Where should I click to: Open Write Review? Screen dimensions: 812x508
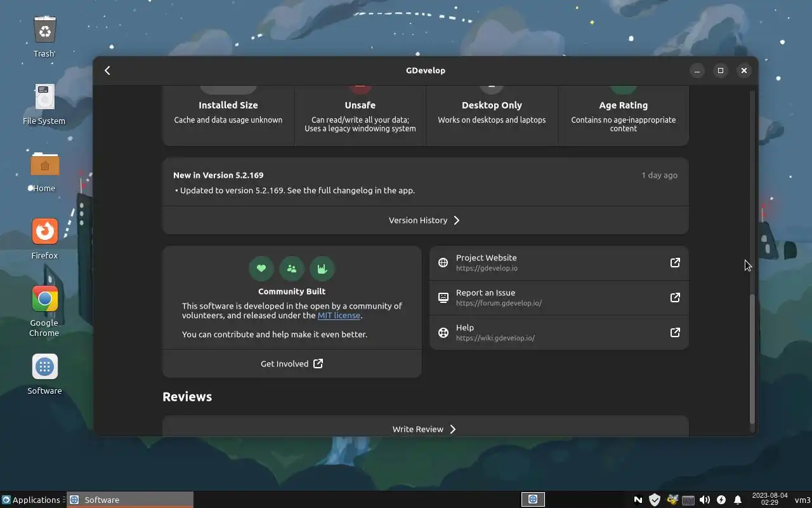pos(425,429)
